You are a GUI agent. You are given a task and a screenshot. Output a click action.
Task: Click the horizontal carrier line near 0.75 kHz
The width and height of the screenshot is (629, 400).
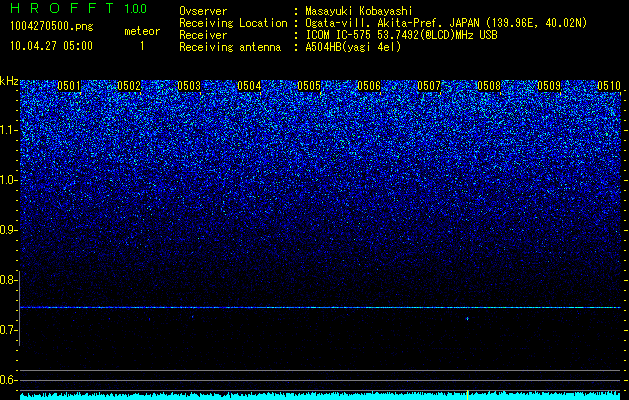[x=320, y=307]
